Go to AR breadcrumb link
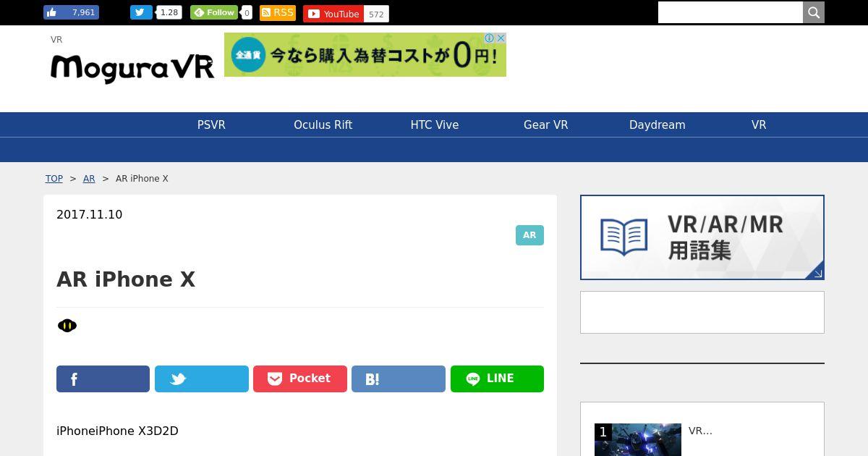Image resolution: width=868 pixels, height=456 pixels. coord(89,179)
